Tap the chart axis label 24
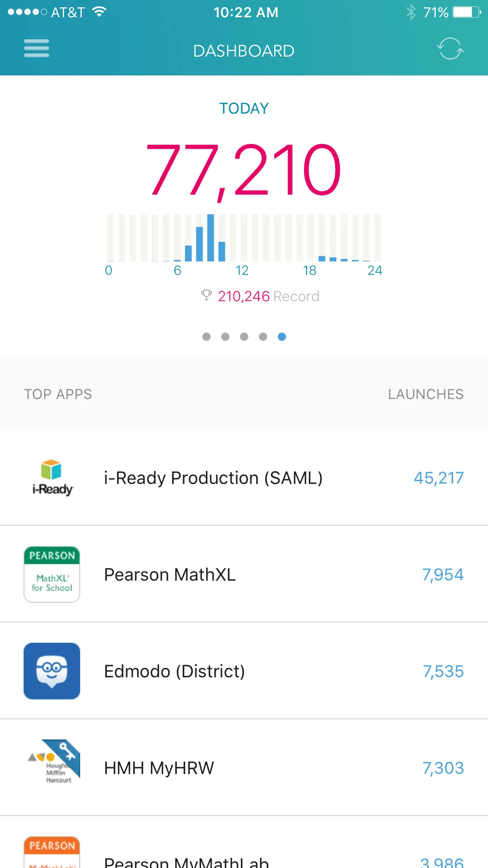 pyautogui.click(x=374, y=270)
